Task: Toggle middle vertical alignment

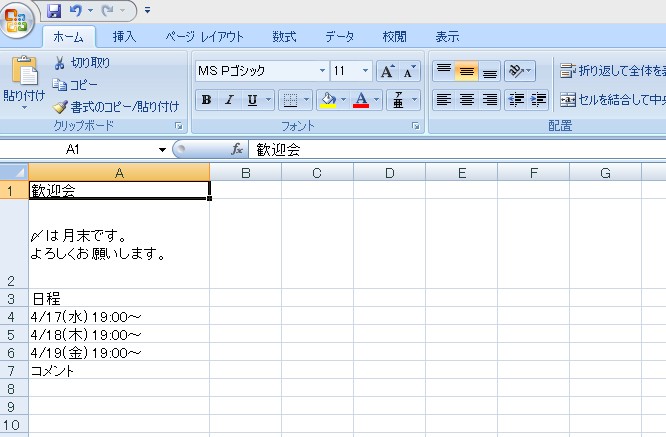Action: coord(466,71)
